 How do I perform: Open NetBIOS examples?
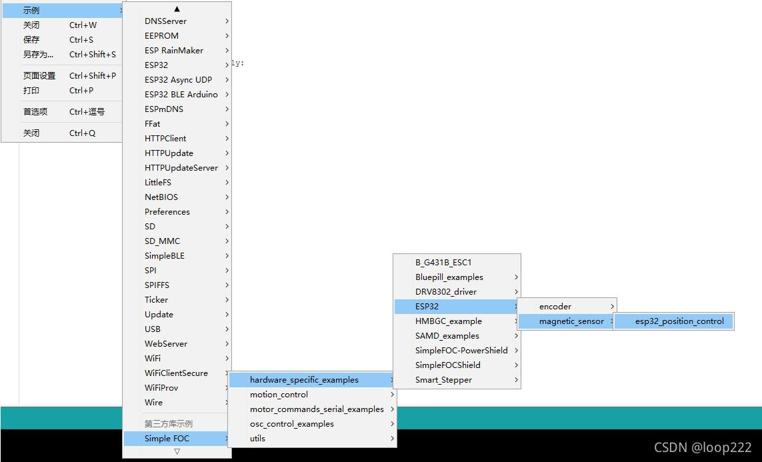coord(177,197)
